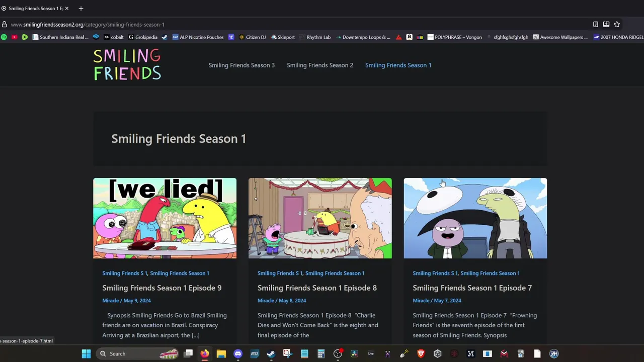
Task: Click the May 8, 2024 post date
Action: [x=292, y=301]
